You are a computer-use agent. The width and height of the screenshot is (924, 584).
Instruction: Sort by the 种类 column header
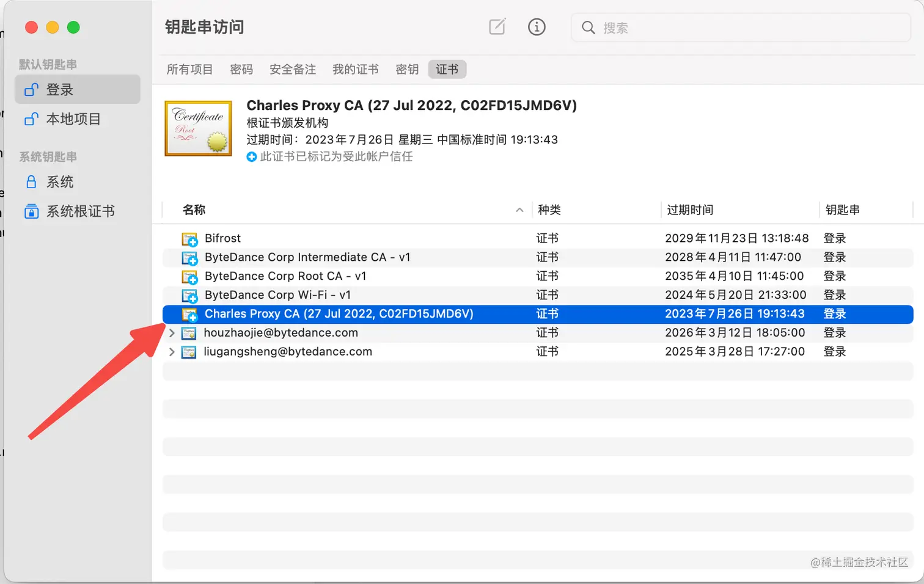(x=549, y=210)
